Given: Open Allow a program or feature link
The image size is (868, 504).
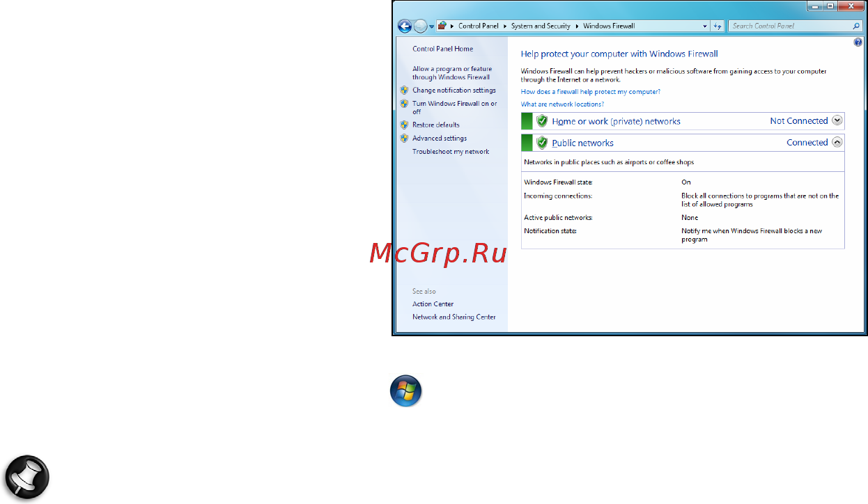Looking at the screenshot, I should pyautogui.click(x=451, y=73).
